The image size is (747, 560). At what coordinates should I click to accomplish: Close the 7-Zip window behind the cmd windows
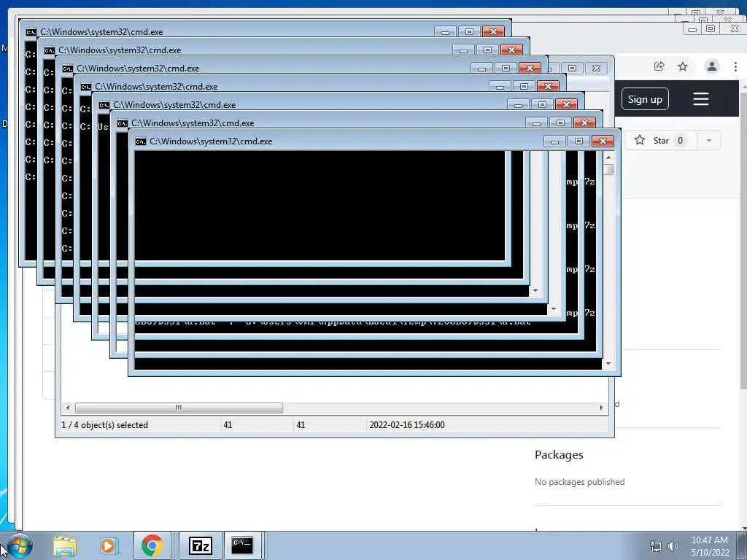(596, 68)
